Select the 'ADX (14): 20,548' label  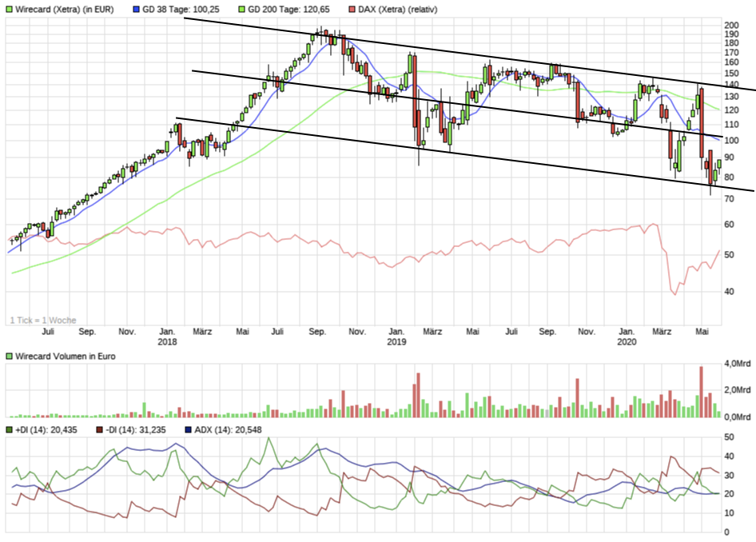click(x=228, y=429)
